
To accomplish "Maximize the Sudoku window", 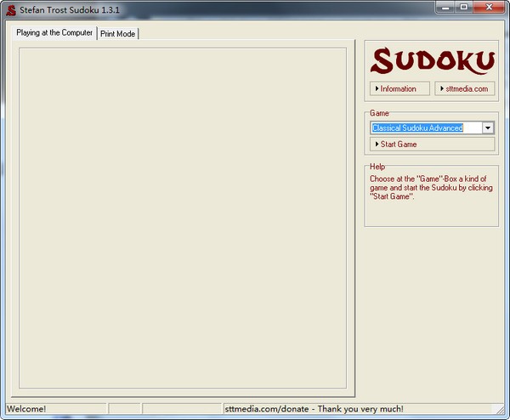I will click(463, 8).
